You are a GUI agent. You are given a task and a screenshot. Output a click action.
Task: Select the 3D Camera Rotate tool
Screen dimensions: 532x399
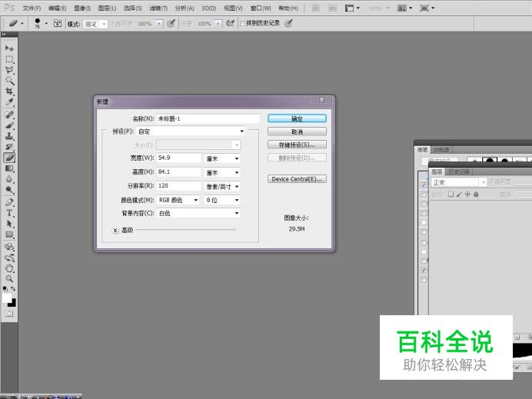coord(9,258)
